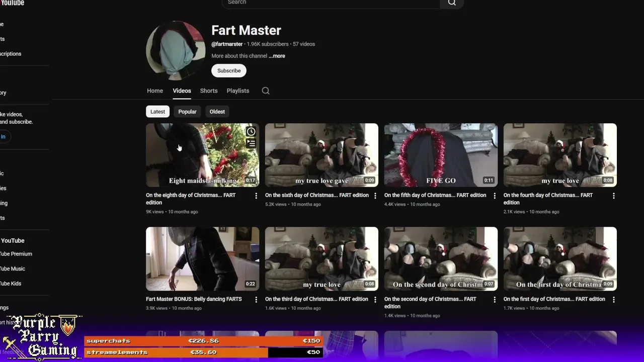Viewport: 644px width, 362px height.
Task: Open Subscriptions in the left sidebar
Action: pos(11,54)
